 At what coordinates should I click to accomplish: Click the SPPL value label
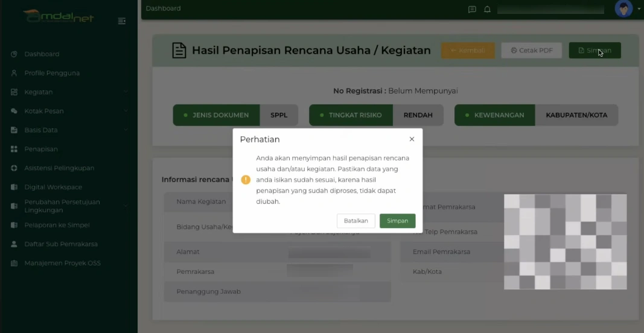tap(279, 115)
